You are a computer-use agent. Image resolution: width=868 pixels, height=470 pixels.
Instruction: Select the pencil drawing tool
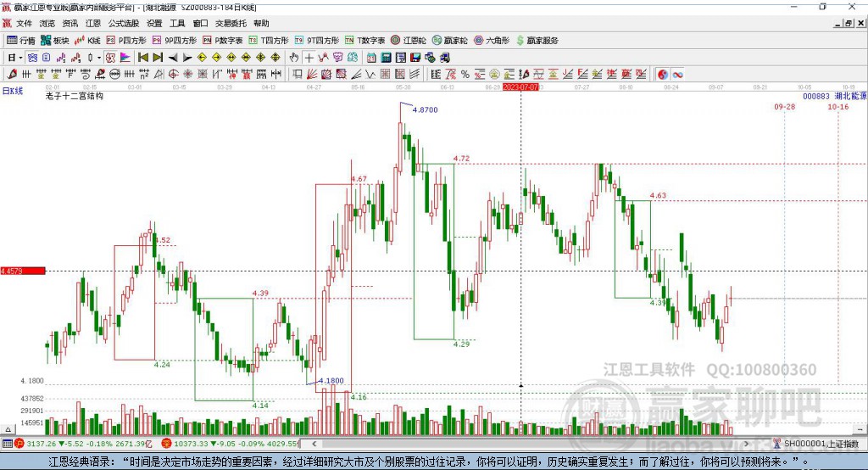click(x=12, y=74)
